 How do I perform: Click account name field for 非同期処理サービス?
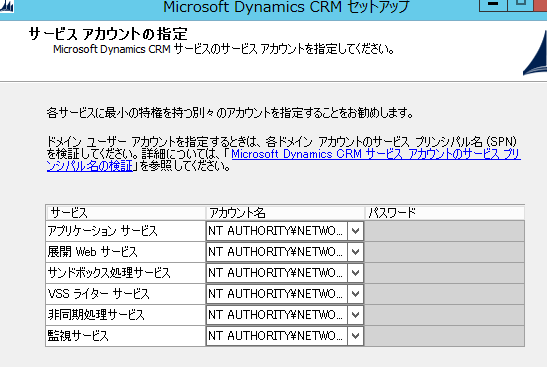pos(277,315)
